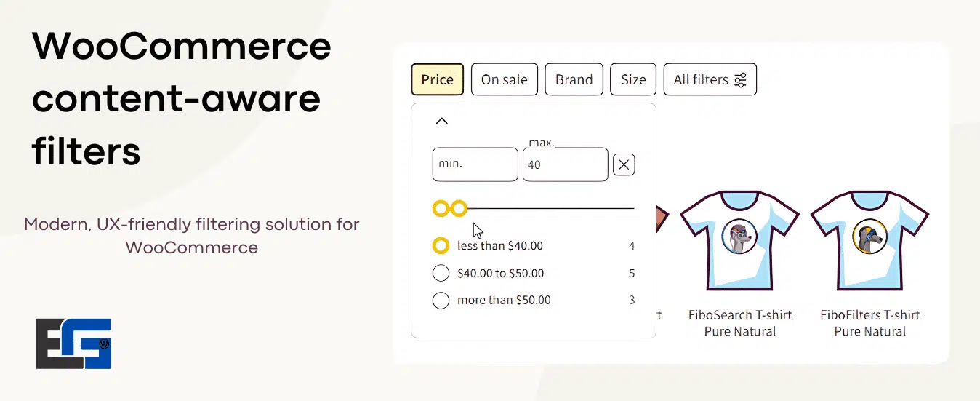The image size is (980, 401).
Task: Click the X button to clear price range
Action: 623,164
